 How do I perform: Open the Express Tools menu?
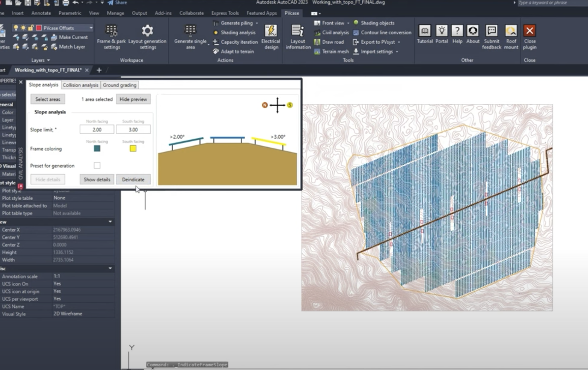click(225, 13)
